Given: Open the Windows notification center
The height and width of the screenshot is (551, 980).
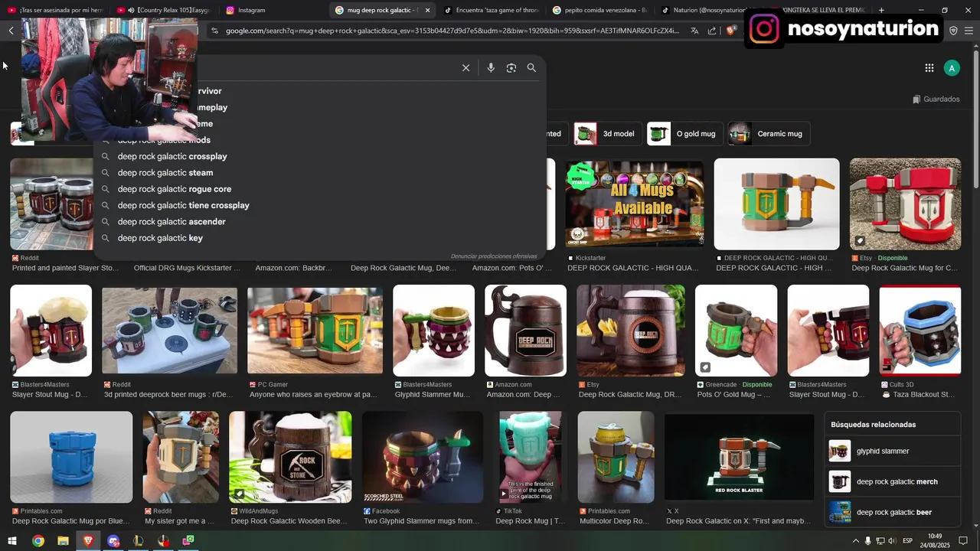Looking at the screenshot, I should coord(963,541).
